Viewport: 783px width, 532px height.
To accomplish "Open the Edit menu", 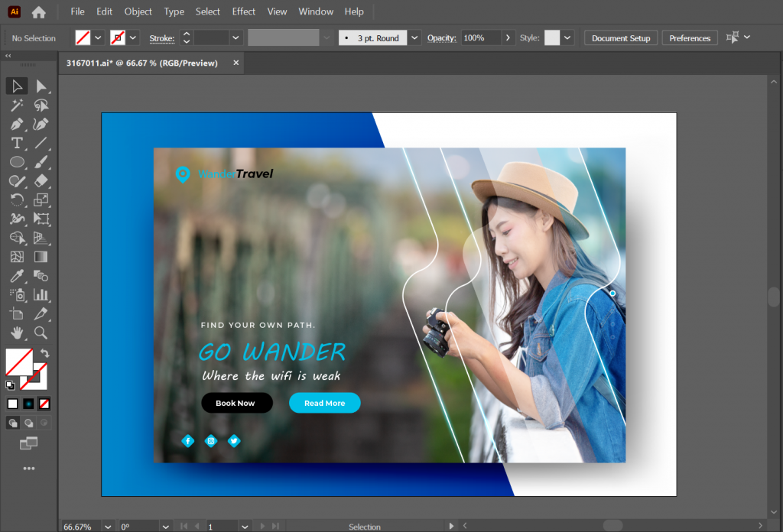I will pos(104,11).
